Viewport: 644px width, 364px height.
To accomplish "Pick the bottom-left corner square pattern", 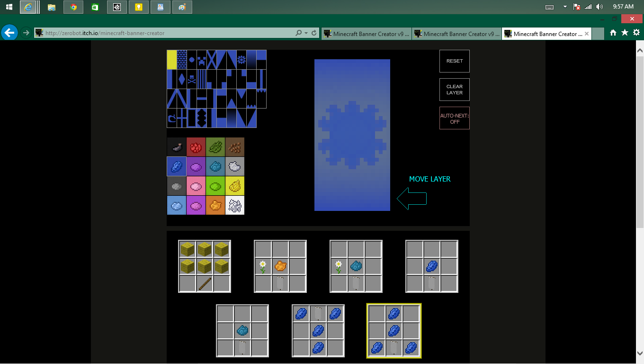I will pos(211,79).
